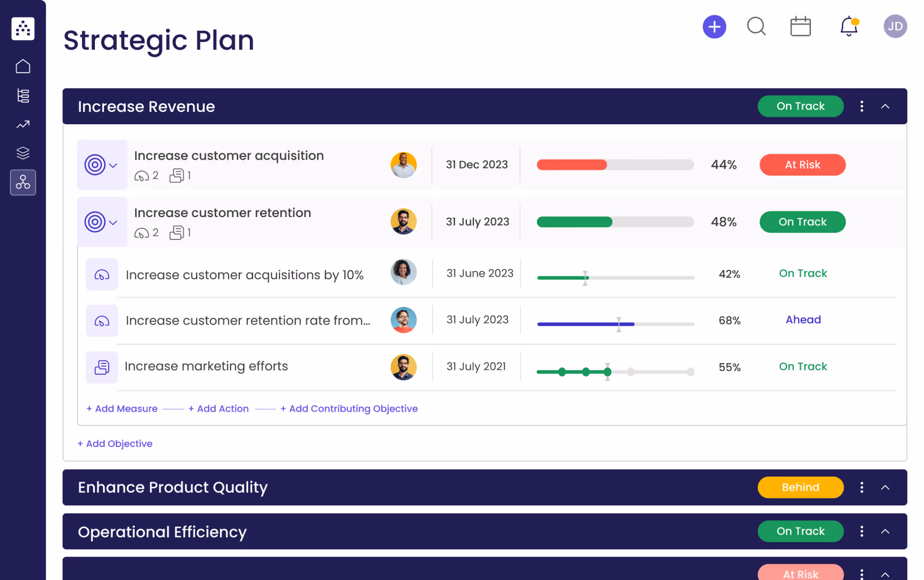The width and height of the screenshot is (924, 580).
Task: Open the Home section in the sidebar
Action: click(x=22, y=66)
